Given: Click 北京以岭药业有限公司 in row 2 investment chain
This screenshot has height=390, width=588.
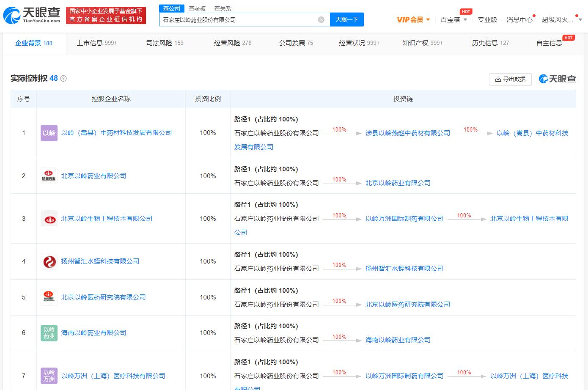Looking at the screenshot, I should point(398,183).
